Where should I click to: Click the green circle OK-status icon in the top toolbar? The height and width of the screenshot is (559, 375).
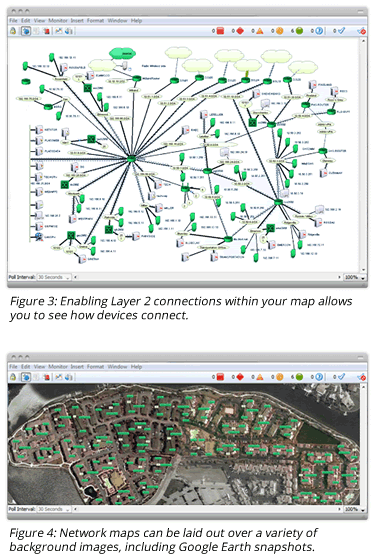point(299,31)
